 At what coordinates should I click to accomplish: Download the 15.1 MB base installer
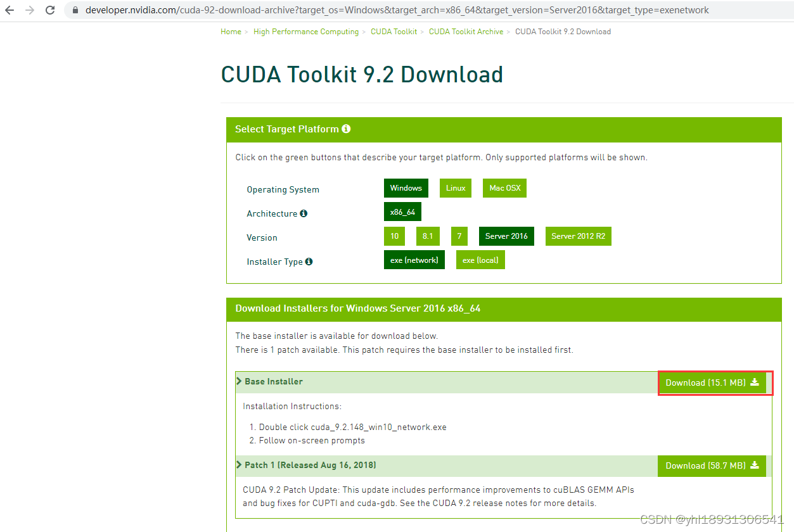pos(712,383)
